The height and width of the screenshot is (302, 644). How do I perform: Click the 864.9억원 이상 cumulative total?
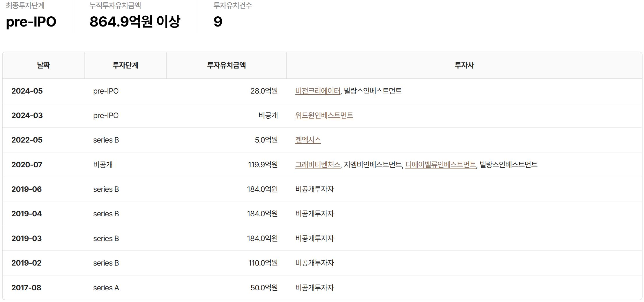135,22
